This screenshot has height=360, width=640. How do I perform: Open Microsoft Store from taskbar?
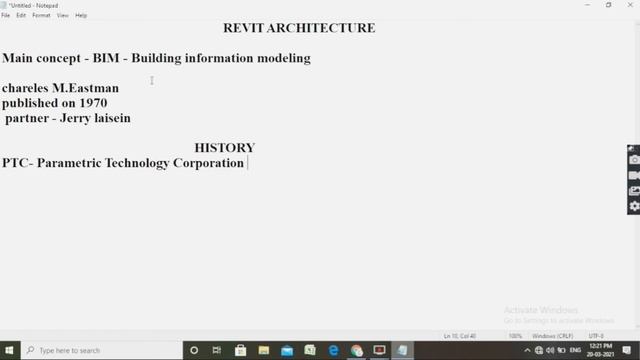(x=240, y=350)
